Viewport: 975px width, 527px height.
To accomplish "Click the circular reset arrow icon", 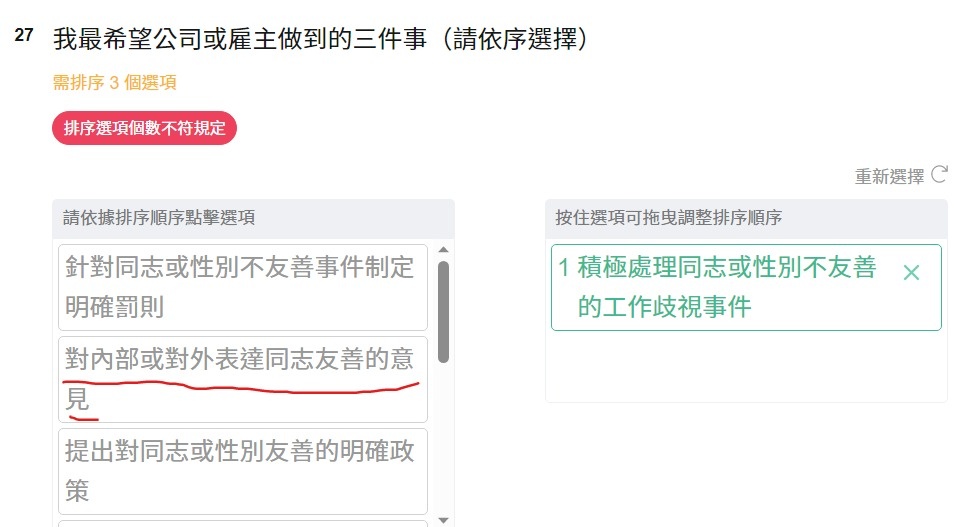I will [x=939, y=175].
